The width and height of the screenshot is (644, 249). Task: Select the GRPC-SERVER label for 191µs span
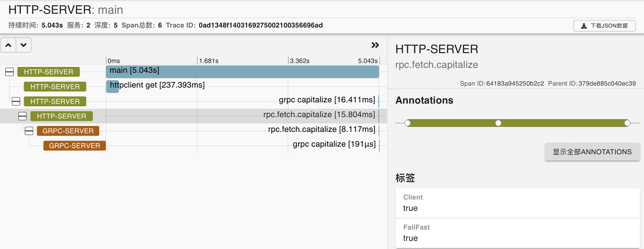(x=74, y=146)
